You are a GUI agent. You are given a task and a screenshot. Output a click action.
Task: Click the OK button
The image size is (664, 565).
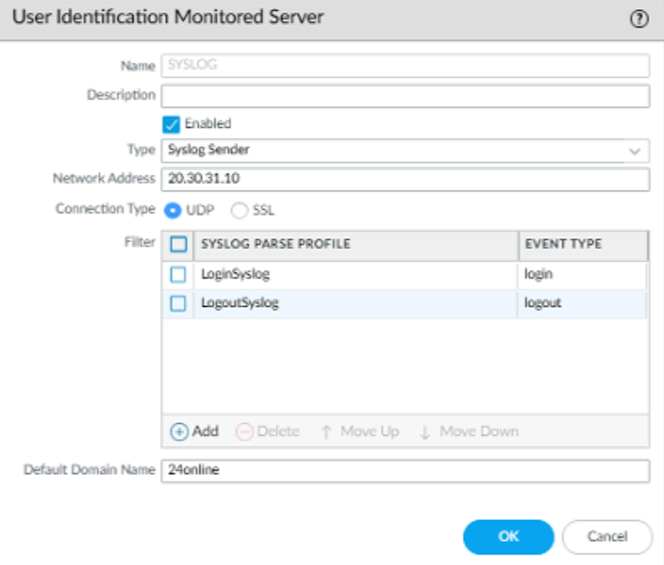point(508,537)
